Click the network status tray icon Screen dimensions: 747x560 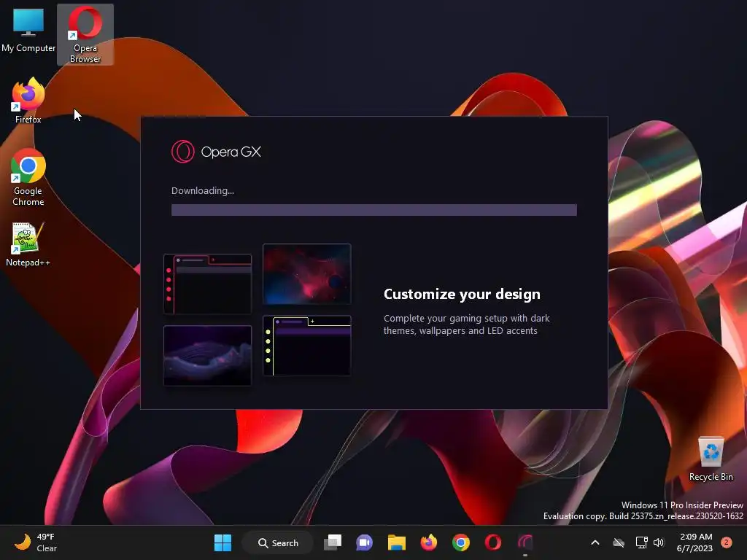[642, 542]
